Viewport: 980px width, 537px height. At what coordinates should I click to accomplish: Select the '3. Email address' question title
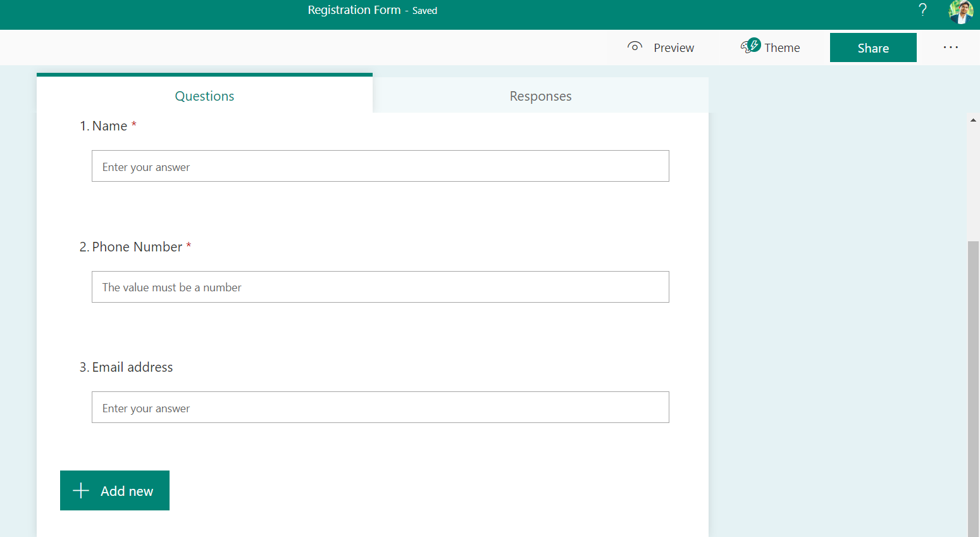[126, 367]
